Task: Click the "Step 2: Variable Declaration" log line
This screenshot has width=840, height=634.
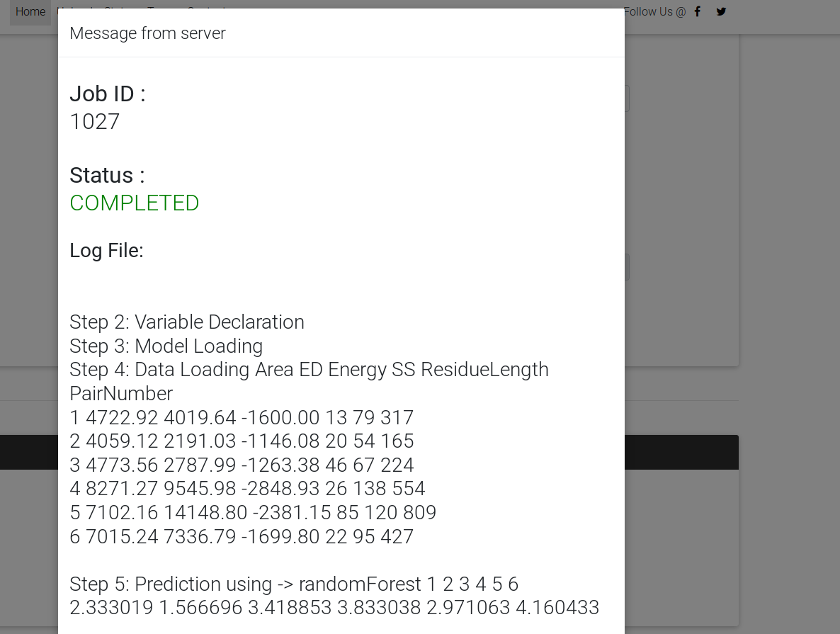Action: click(187, 322)
